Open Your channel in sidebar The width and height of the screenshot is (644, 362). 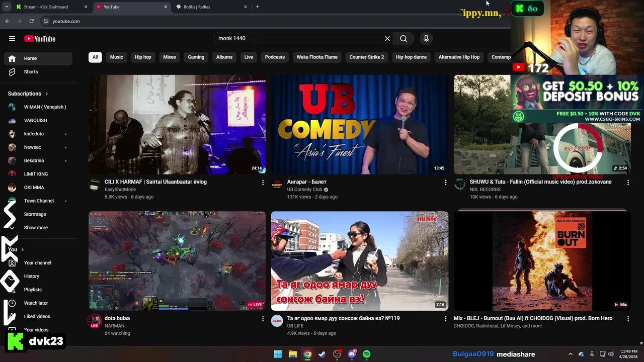coord(38,263)
